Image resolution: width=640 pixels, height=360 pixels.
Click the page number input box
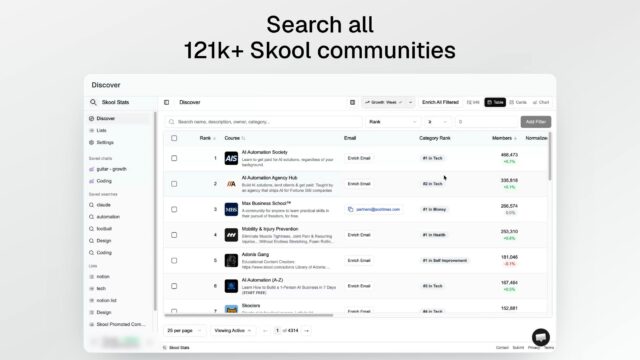277,331
